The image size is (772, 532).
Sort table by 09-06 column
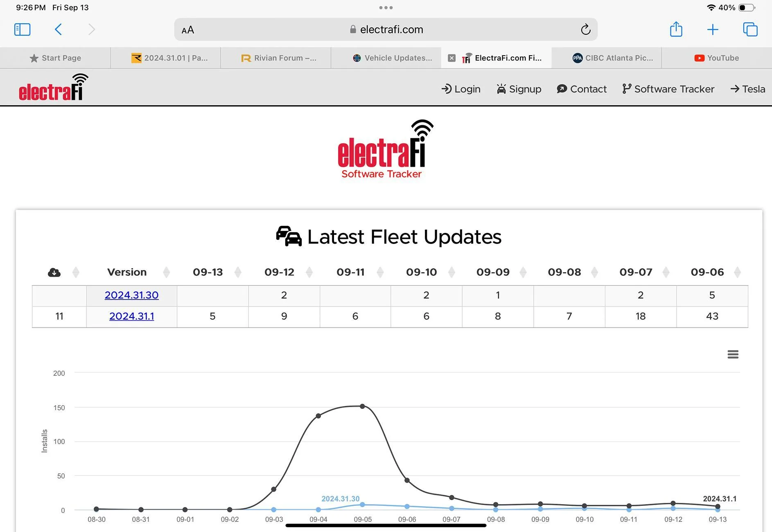738,272
